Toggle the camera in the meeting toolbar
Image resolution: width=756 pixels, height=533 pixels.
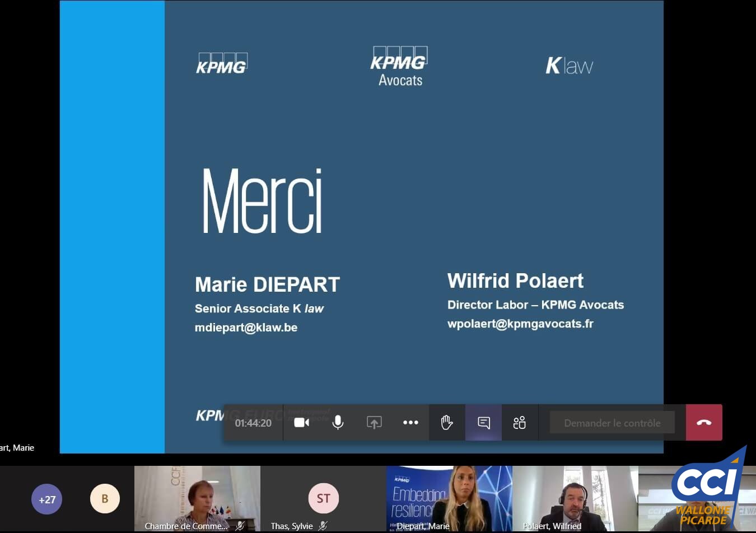[x=301, y=423]
